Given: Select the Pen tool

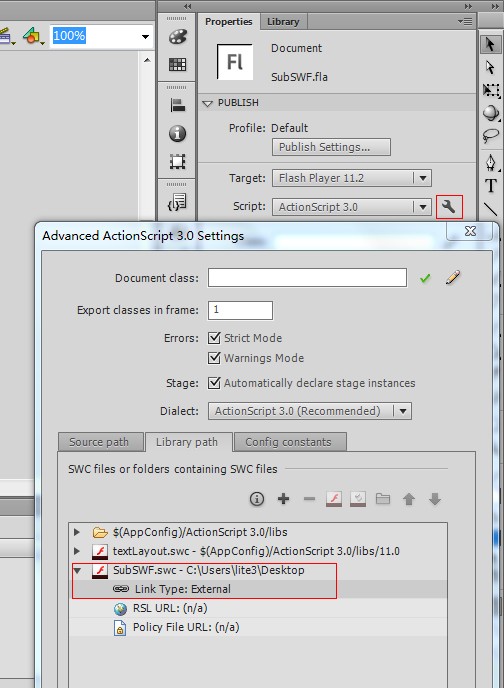Looking at the screenshot, I should [490, 162].
